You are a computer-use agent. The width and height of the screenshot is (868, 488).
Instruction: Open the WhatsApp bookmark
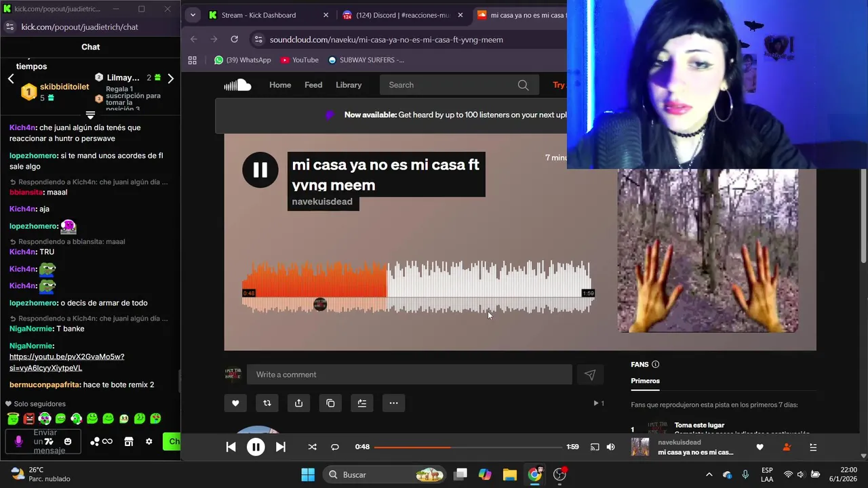click(x=242, y=60)
